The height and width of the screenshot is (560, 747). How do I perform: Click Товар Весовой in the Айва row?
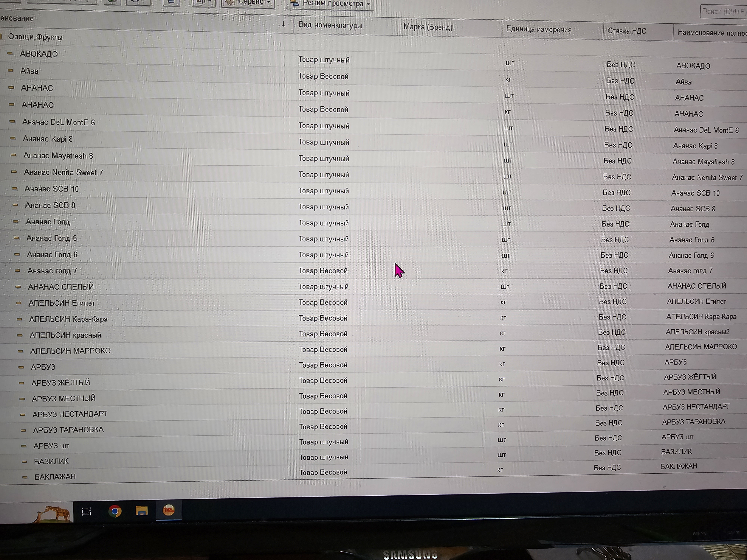pos(323,76)
